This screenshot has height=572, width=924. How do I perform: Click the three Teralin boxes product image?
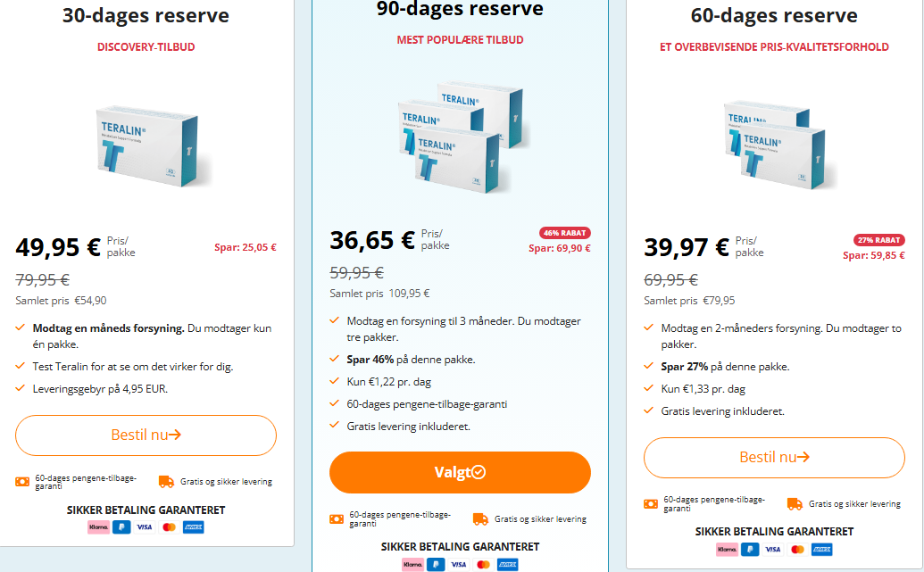461,134
